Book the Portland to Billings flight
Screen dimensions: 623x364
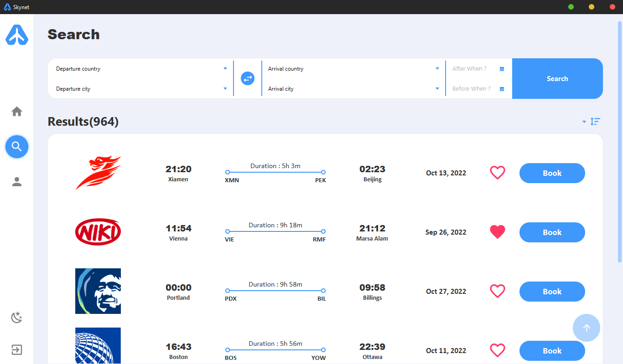click(552, 292)
